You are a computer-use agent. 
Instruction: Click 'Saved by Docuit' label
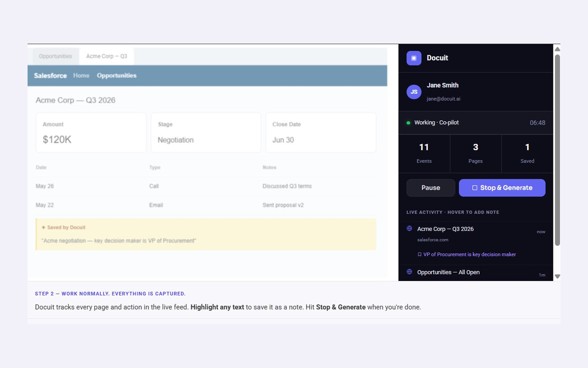[66, 227]
